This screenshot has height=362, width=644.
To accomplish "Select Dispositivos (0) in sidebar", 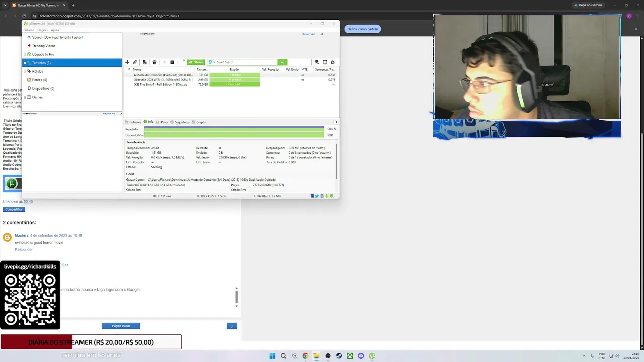I will [43, 88].
